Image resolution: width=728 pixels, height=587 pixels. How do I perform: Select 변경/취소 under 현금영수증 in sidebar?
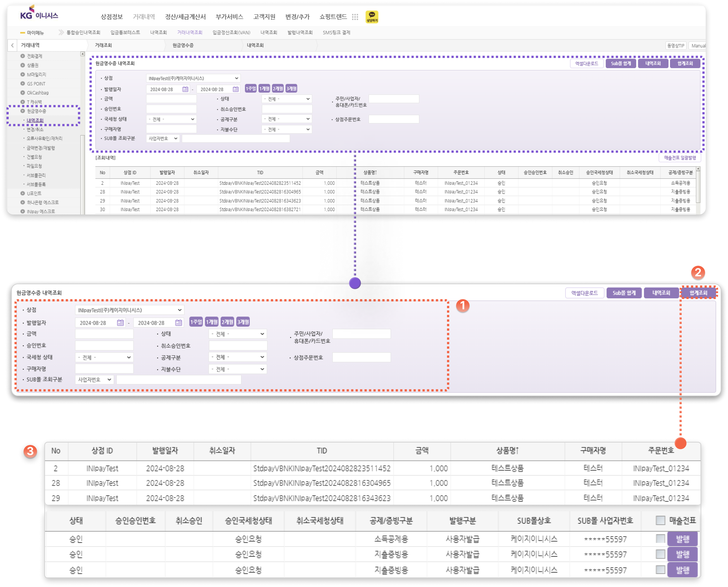(35, 129)
